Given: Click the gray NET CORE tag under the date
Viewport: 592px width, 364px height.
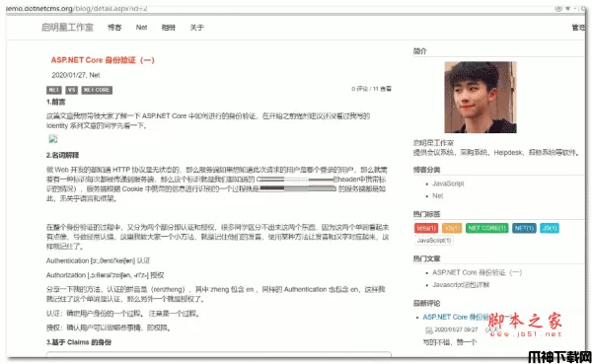Looking at the screenshot, I should [x=97, y=90].
